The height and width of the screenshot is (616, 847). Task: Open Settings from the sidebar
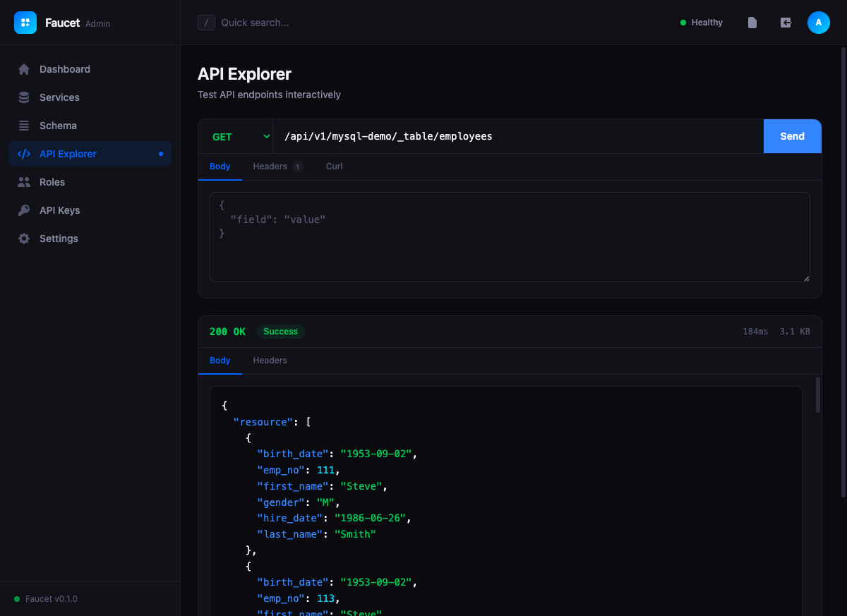click(90, 238)
